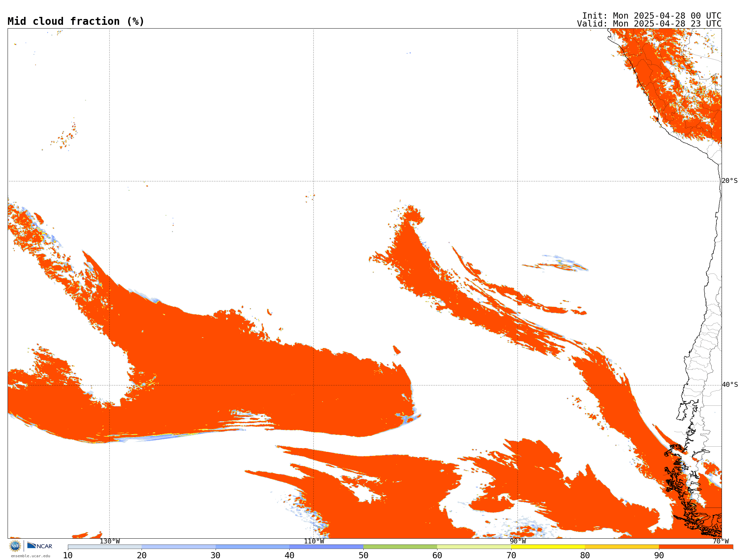
Task: Click the 60-70 pale yellow-green colorbar segment
Action: click(474, 547)
